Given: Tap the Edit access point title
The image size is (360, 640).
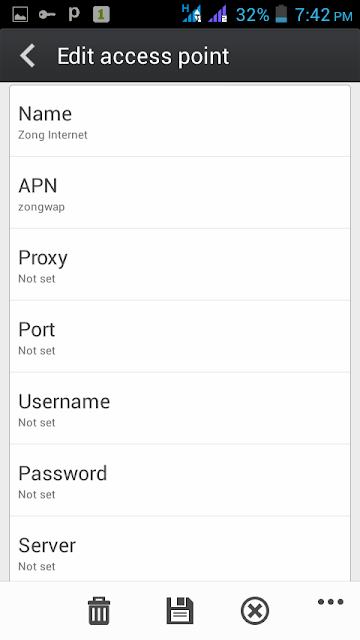Looking at the screenshot, I should 143,56.
